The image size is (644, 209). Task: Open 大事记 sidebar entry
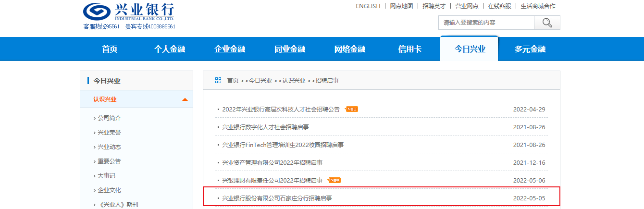click(106, 175)
